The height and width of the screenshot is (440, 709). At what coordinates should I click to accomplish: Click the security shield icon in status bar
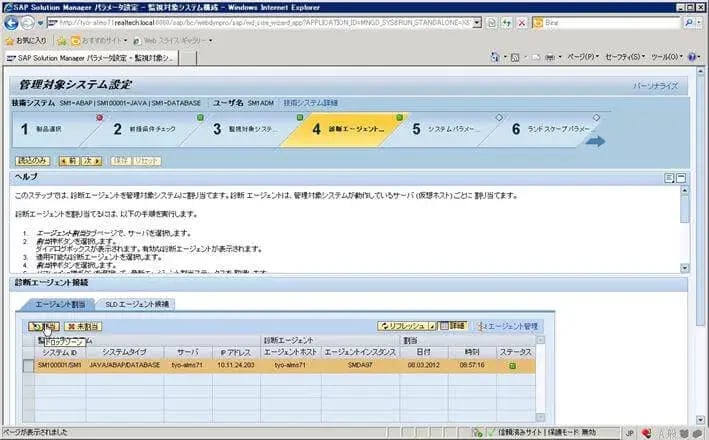(x=646, y=433)
